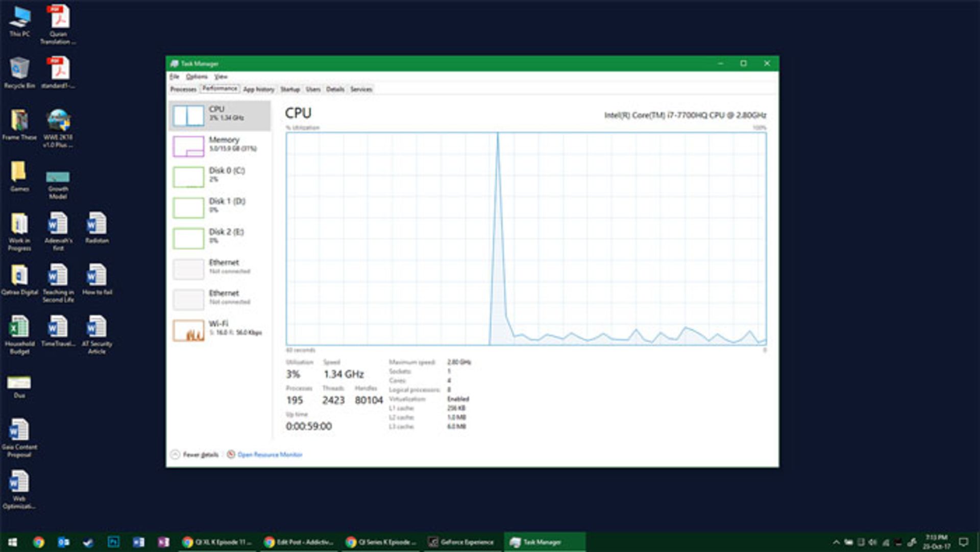The height and width of the screenshot is (552, 980).
Task: Open the standard1 PDF desktop icon
Action: pos(58,73)
